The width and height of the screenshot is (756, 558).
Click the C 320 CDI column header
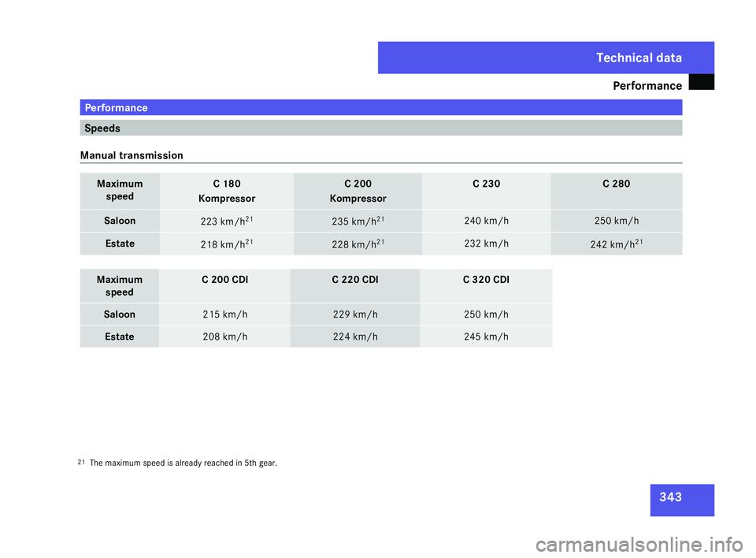[x=486, y=286]
